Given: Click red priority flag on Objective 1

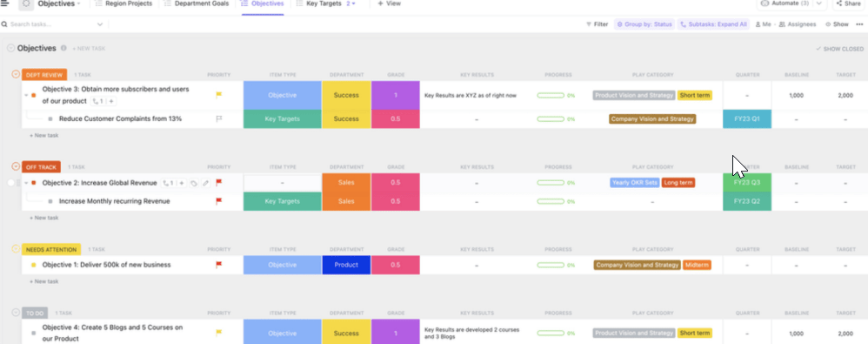Looking at the screenshot, I should (218, 265).
